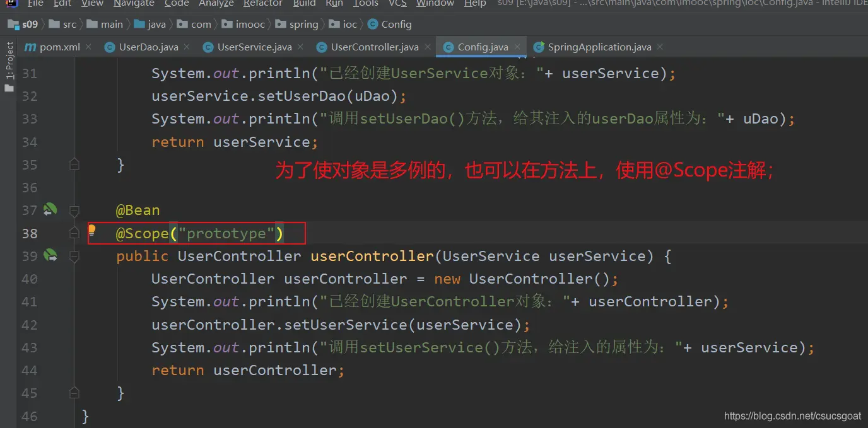The image size is (868, 428).
Task: Select the Config.java tab
Action: coord(483,47)
